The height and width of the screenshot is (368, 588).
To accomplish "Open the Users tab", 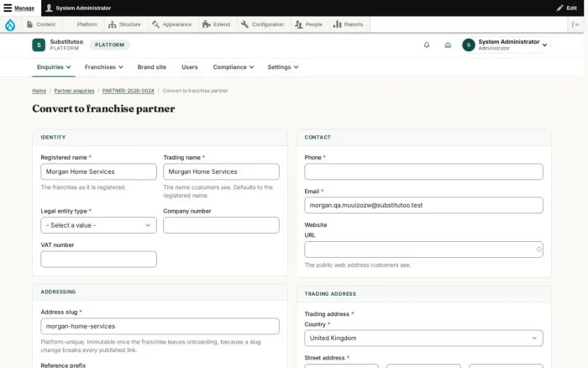I will pyautogui.click(x=190, y=67).
